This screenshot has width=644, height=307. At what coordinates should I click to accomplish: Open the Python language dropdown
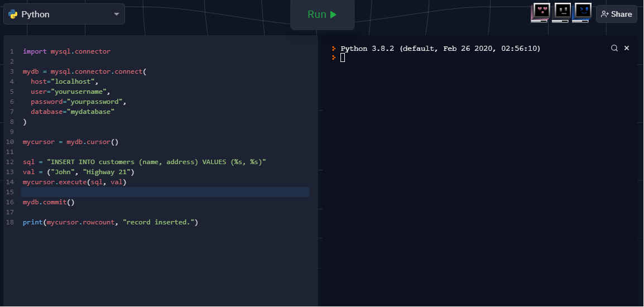64,15
